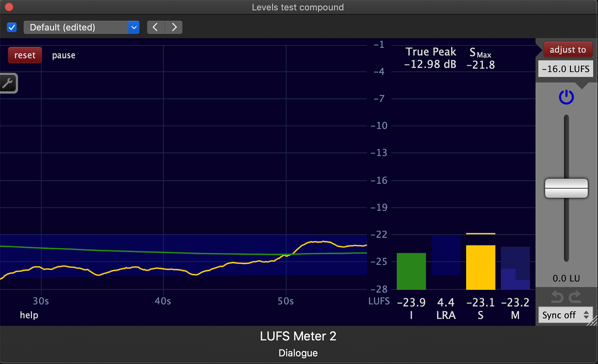598x364 pixels.
Task: Go to next preset arrow
Action: pyautogui.click(x=174, y=27)
